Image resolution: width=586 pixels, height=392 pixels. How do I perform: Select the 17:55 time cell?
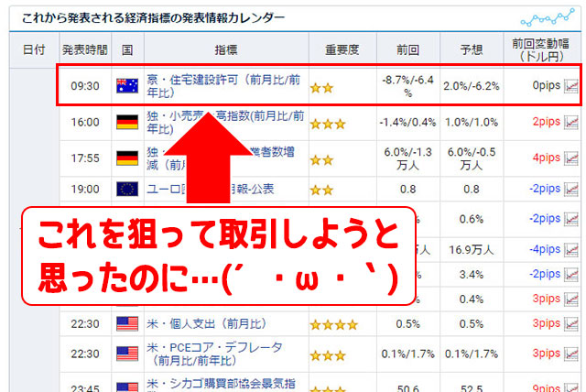(85, 158)
